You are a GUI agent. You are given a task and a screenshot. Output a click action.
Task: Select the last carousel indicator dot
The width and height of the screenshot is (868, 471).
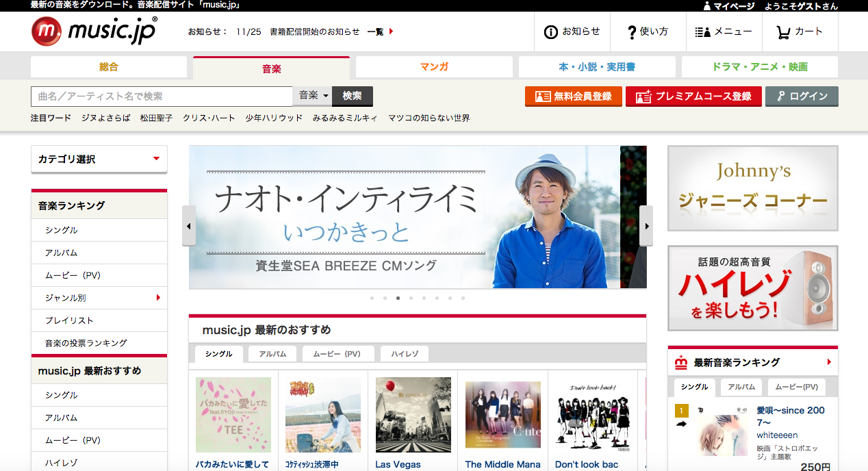(x=463, y=298)
